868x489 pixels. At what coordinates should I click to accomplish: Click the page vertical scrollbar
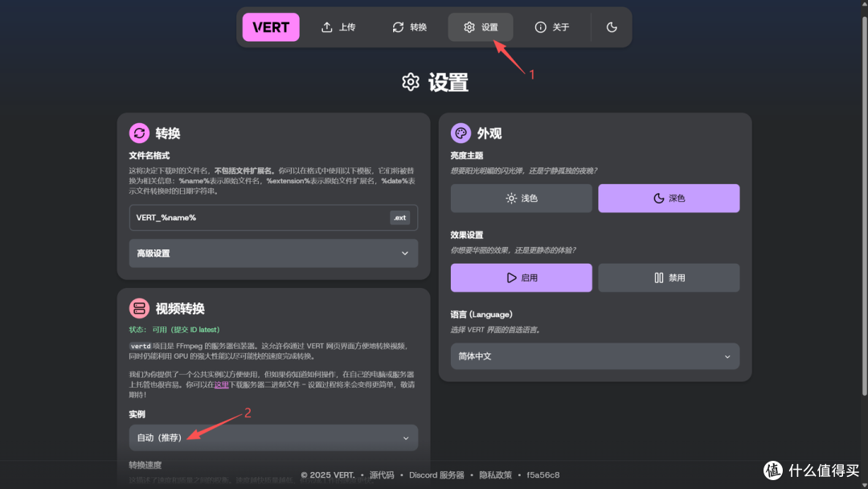click(864, 205)
